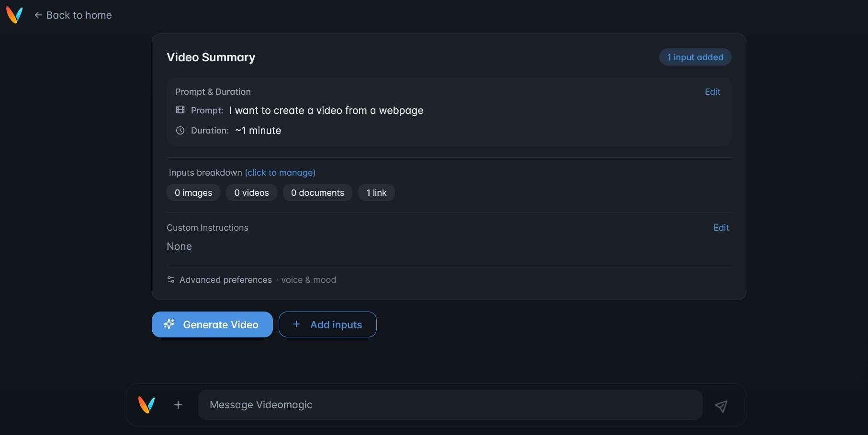Click the sliders icon beside Advanced preferences

pyautogui.click(x=171, y=279)
